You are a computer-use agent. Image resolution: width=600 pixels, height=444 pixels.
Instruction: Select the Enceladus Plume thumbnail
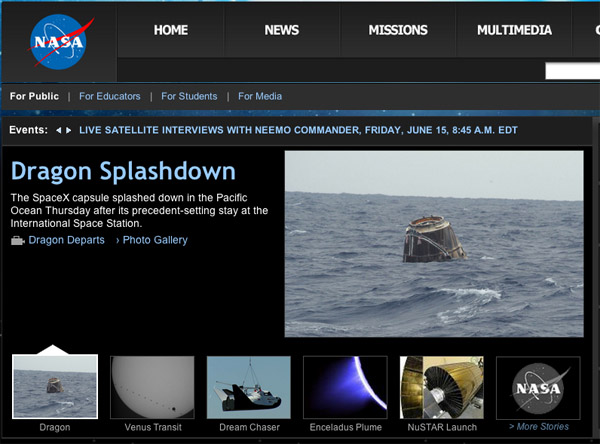click(x=345, y=387)
